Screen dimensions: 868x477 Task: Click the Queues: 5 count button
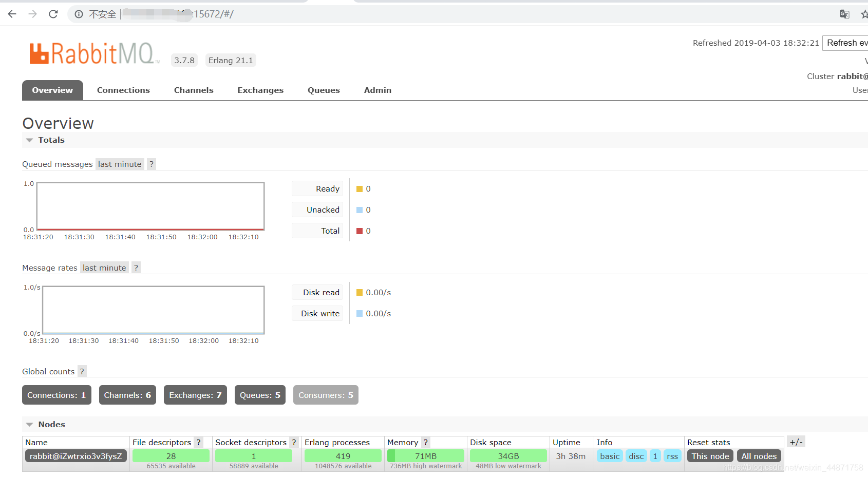260,395
